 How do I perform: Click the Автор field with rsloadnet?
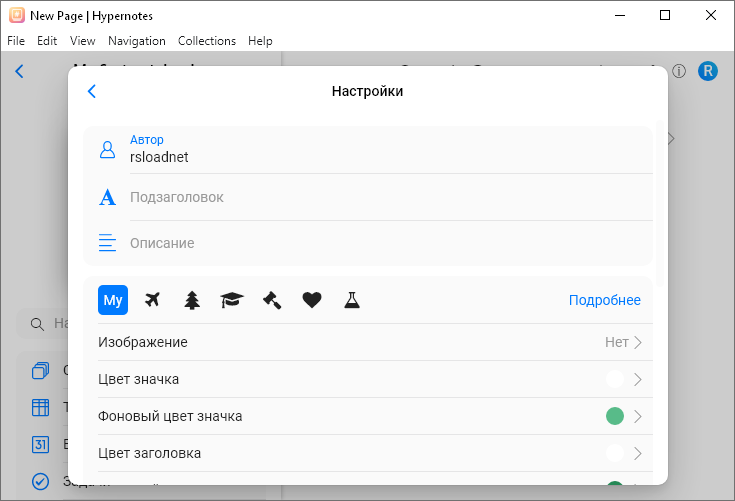point(391,150)
